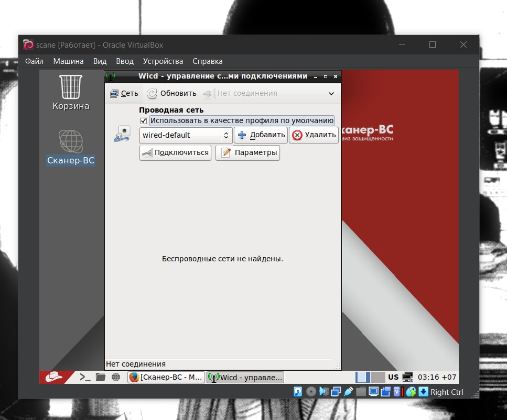Click VirtualBox recording indicator icon

point(386,392)
